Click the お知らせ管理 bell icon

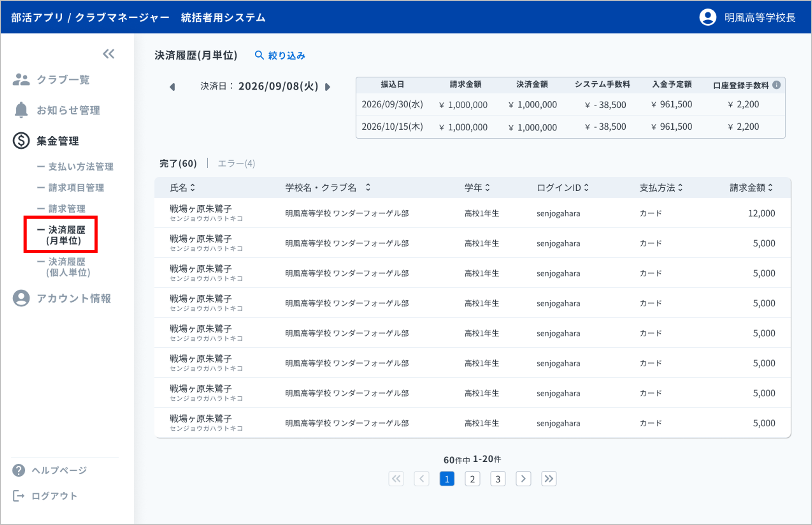coord(21,110)
